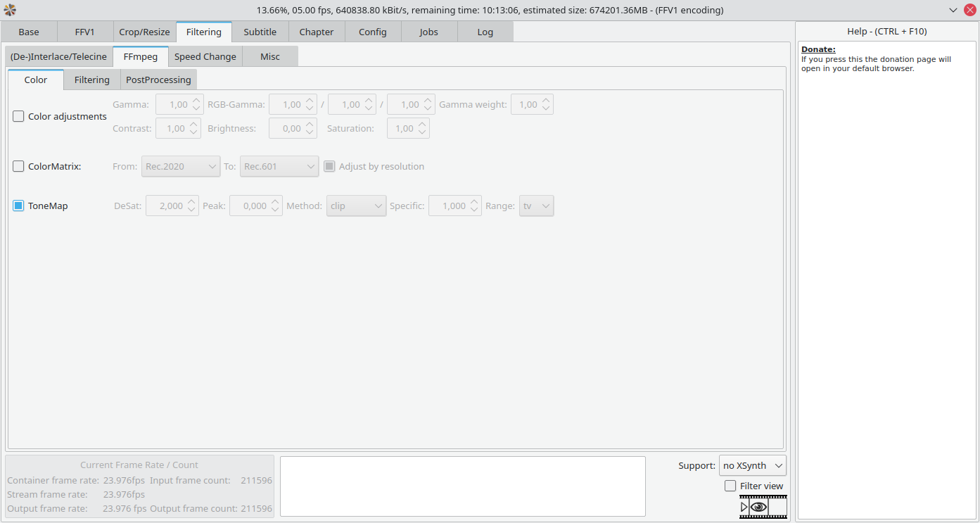Viewport: 980px width, 523px height.
Task: Open the Filtering sub-tab beside Color
Action: [92, 80]
